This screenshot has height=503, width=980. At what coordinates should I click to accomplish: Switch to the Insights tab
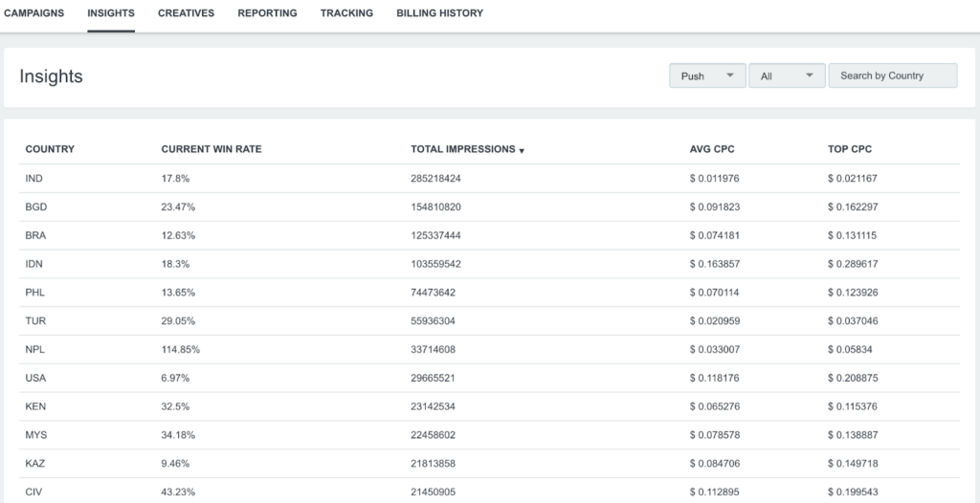click(x=110, y=13)
